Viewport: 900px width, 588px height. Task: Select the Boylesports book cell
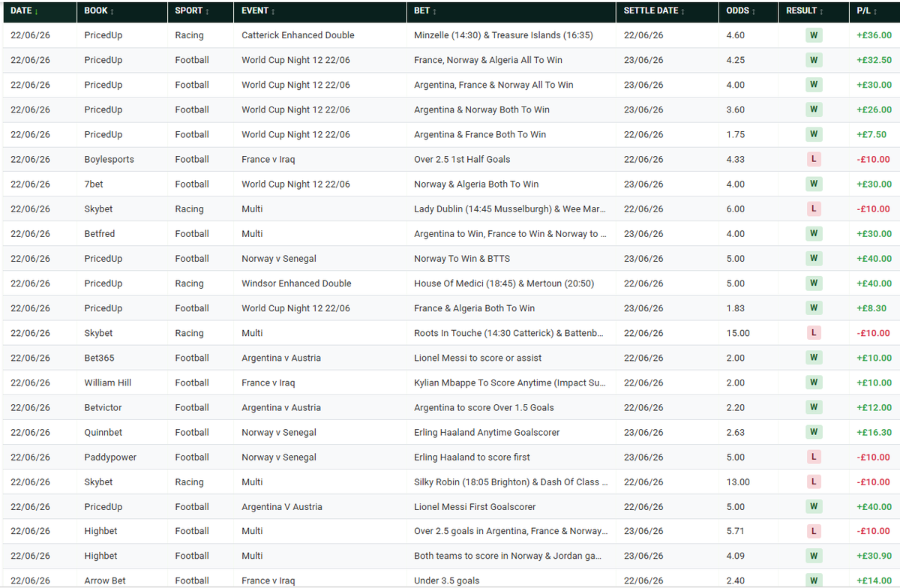click(x=109, y=159)
